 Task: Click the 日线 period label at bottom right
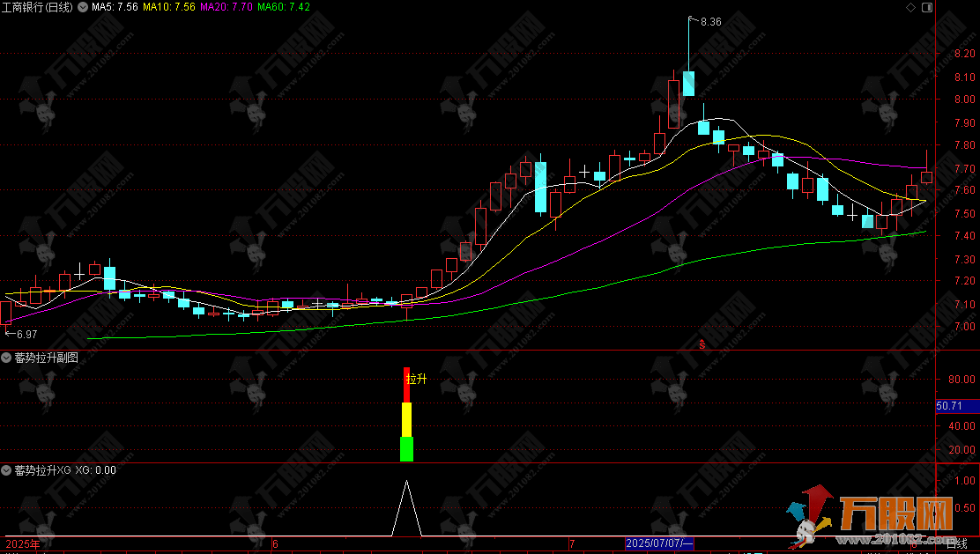click(957, 544)
